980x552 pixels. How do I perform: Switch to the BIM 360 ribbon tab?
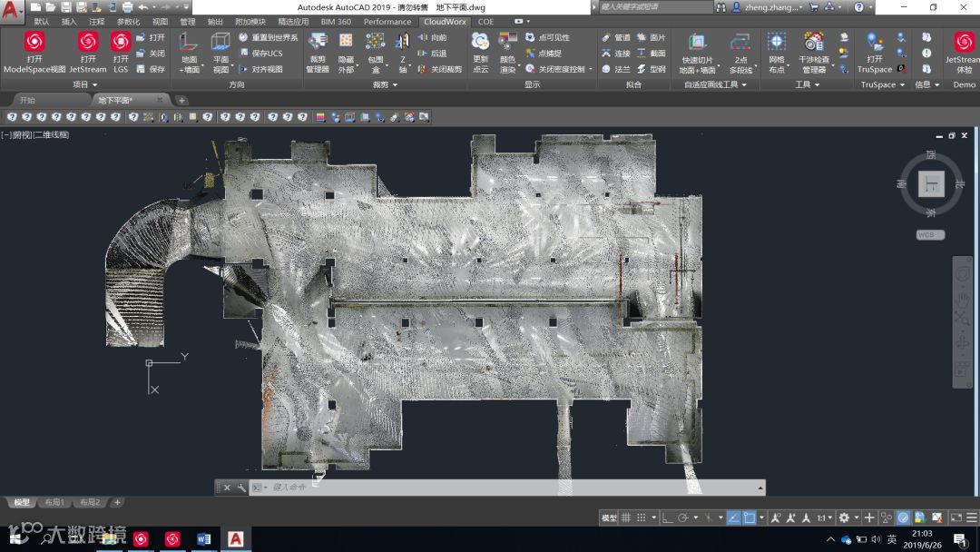coord(336,22)
